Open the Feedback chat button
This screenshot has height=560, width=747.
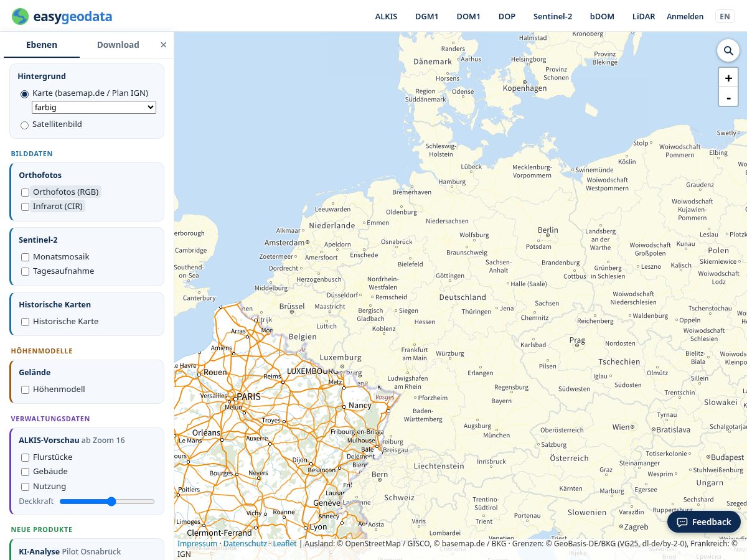click(704, 522)
